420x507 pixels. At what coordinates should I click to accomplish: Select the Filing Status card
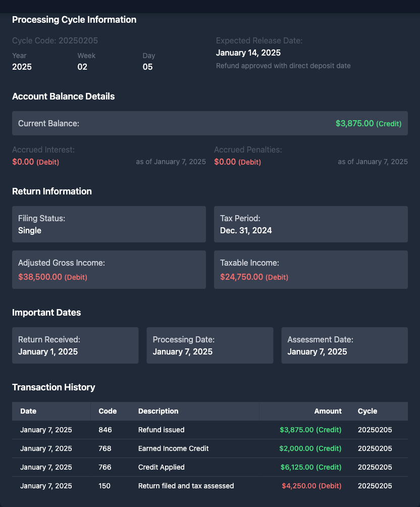pos(109,224)
